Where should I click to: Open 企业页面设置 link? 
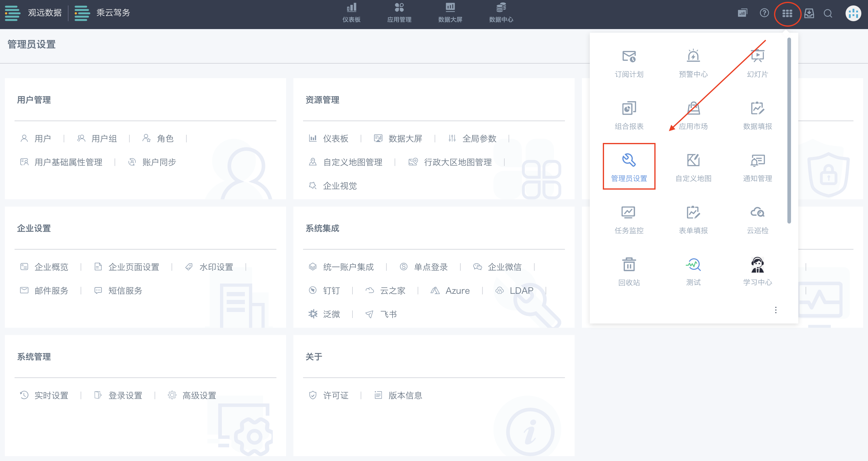(x=126, y=267)
